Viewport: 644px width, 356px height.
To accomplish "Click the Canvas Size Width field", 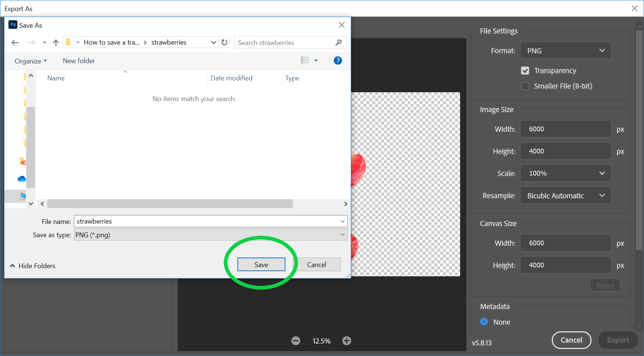I will [x=566, y=243].
